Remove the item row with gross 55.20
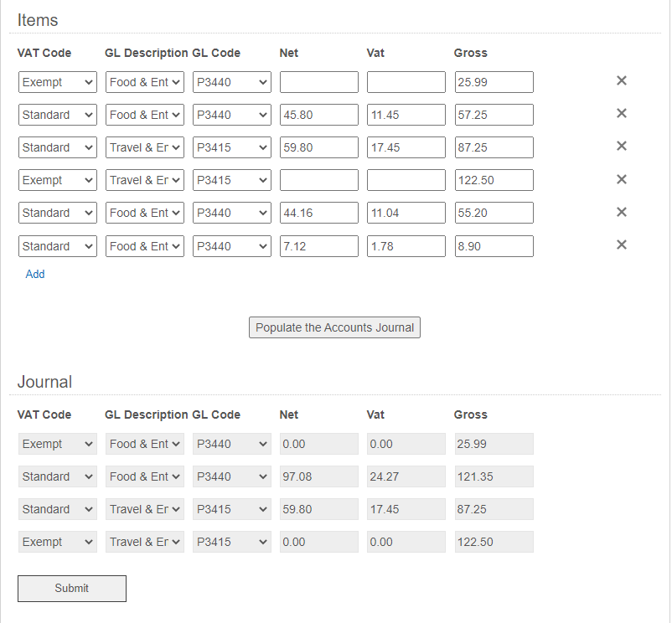 (622, 212)
